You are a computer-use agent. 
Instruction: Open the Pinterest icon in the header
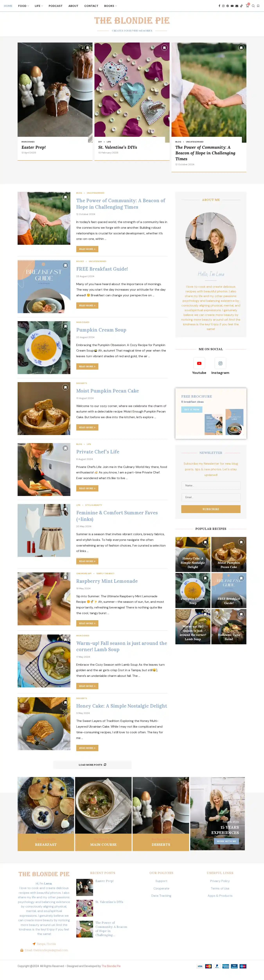[x=228, y=6]
